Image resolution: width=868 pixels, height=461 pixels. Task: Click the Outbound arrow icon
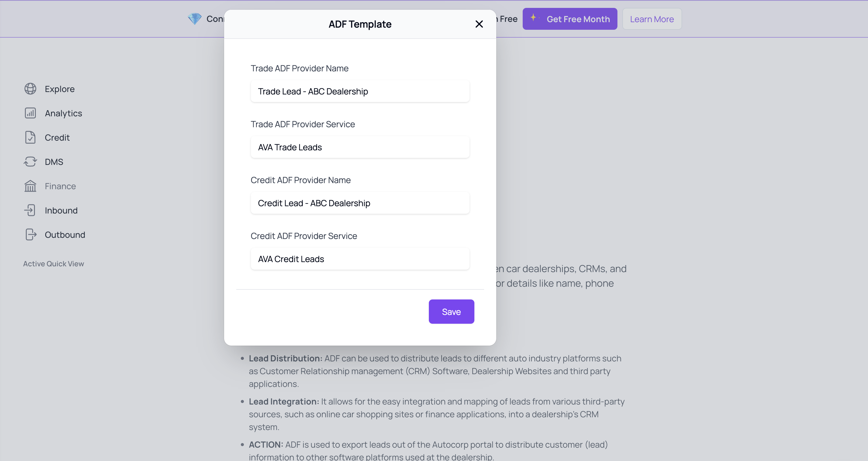click(30, 234)
